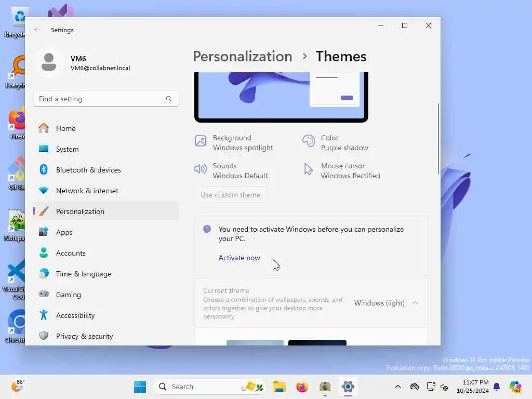The width and height of the screenshot is (532, 399).
Task: Open the Apps settings entry
Action: (106, 232)
